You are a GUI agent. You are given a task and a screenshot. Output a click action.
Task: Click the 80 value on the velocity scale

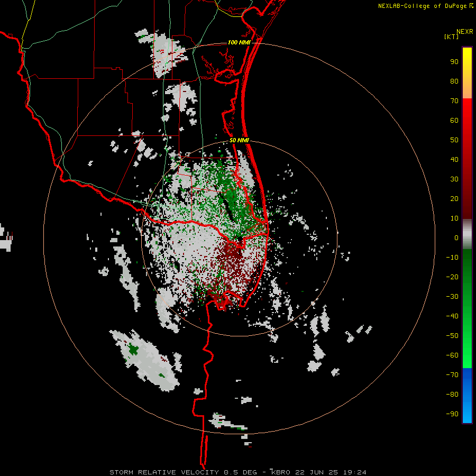pyautogui.click(x=454, y=81)
